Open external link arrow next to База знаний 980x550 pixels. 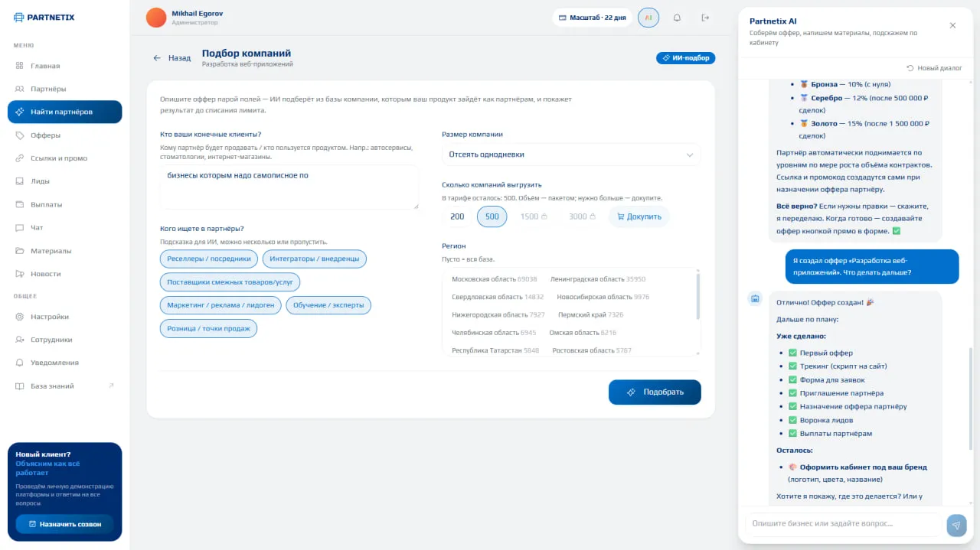[x=112, y=386]
